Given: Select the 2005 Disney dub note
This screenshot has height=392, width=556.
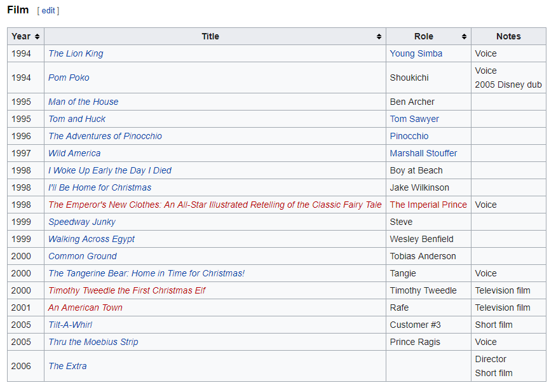Looking at the screenshot, I should pos(508,84).
